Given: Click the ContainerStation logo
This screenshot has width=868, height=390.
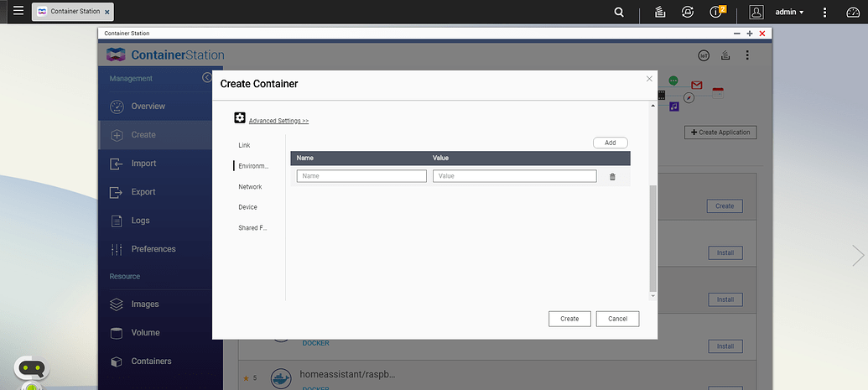Looking at the screenshot, I should pyautogui.click(x=165, y=55).
